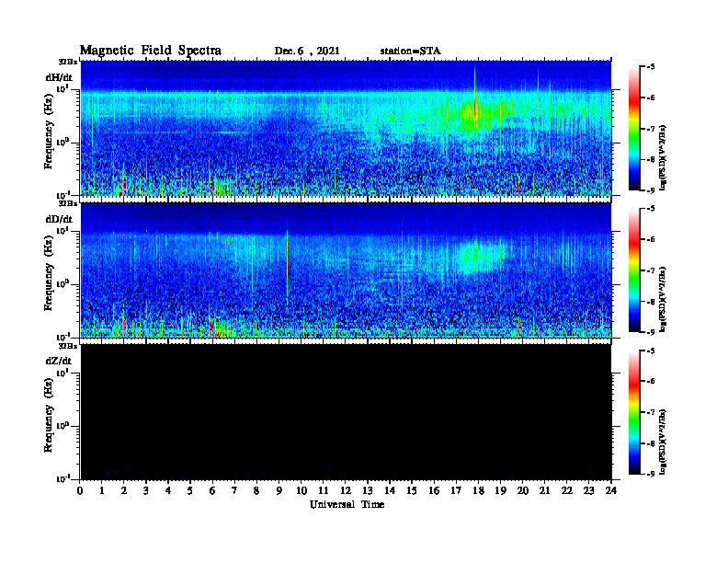Click the hour 17 tick label on time axis

pos(457,490)
